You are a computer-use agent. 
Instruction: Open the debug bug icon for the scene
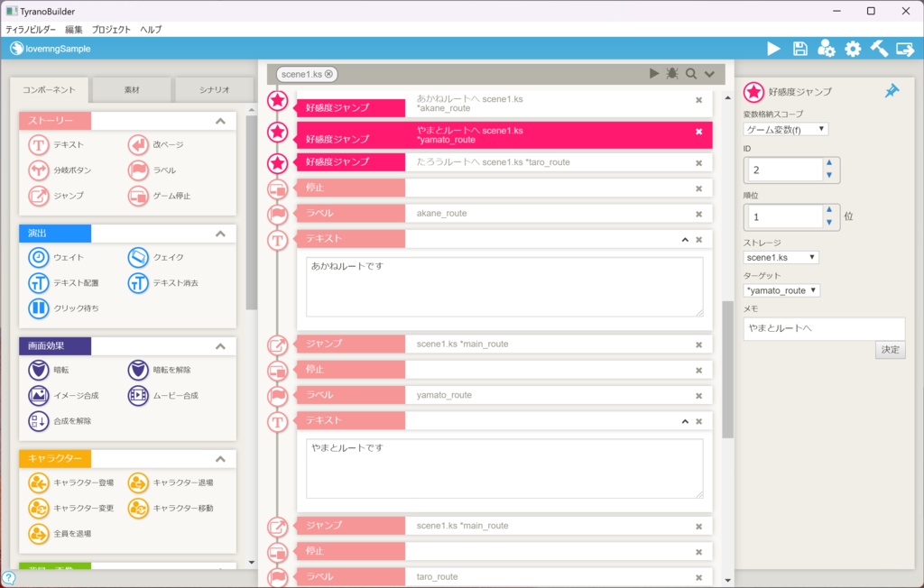coord(672,74)
